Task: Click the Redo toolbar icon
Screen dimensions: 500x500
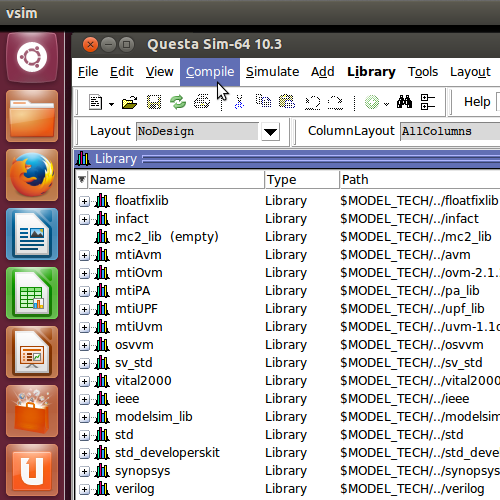Action: 335,102
